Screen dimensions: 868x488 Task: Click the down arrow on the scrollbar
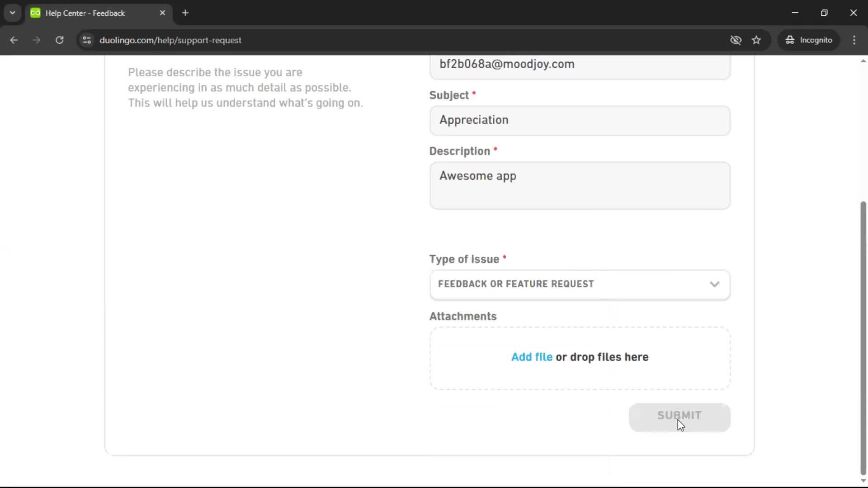pos(863,482)
